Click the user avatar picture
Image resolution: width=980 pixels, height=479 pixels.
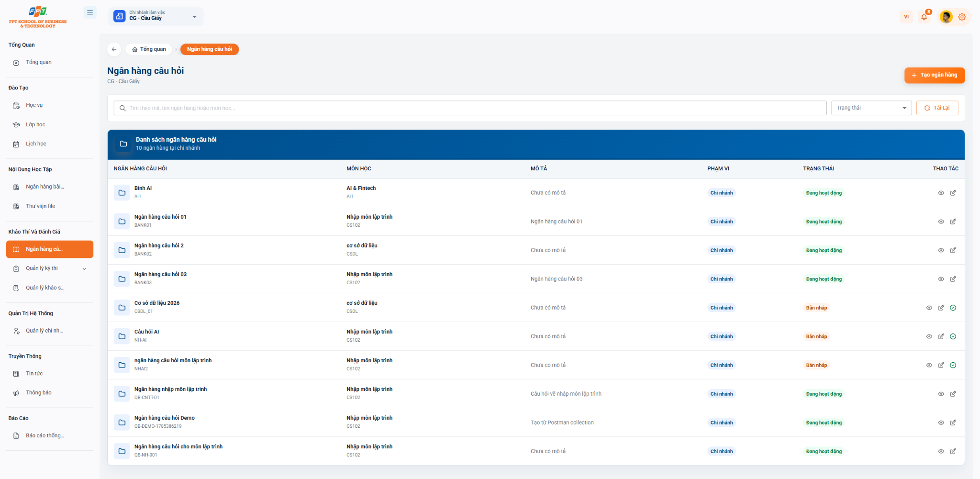pos(946,17)
